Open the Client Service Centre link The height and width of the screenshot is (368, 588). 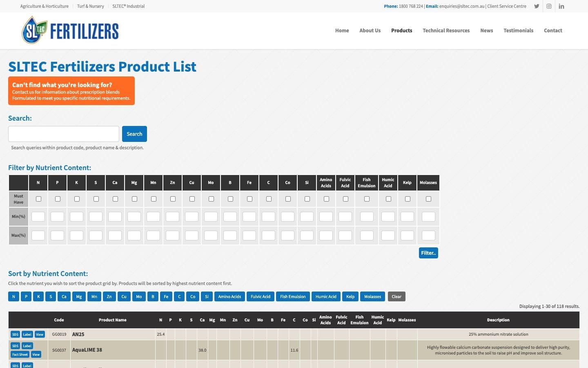pyautogui.click(x=507, y=6)
